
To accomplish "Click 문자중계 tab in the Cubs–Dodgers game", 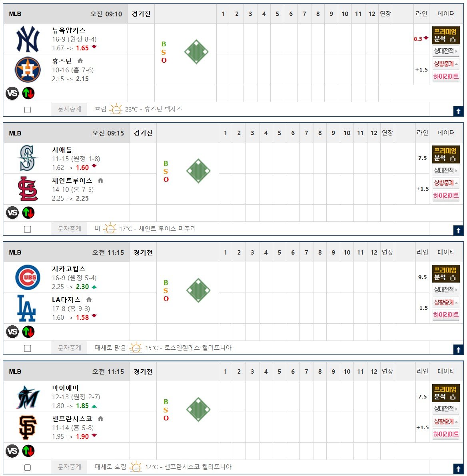I will point(70,348).
